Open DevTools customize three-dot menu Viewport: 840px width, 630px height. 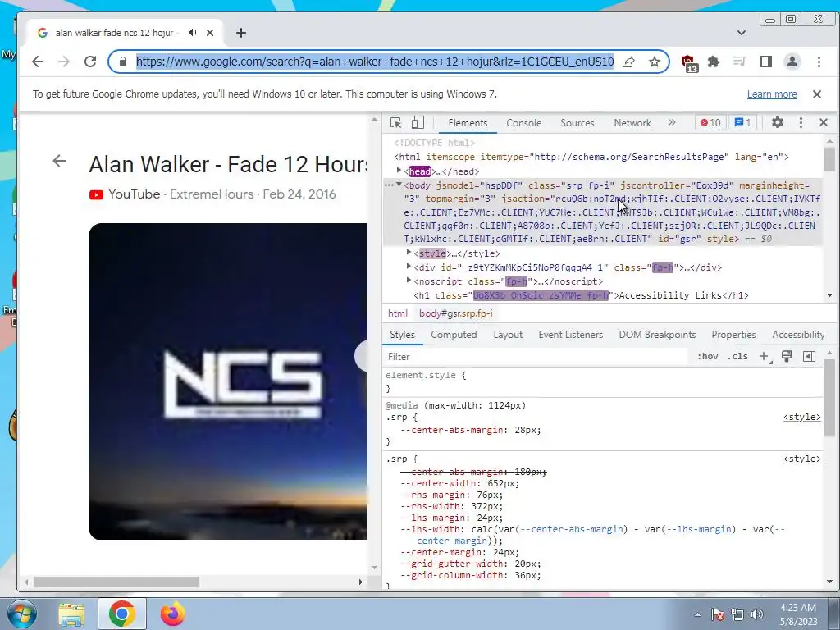point(801,123)
